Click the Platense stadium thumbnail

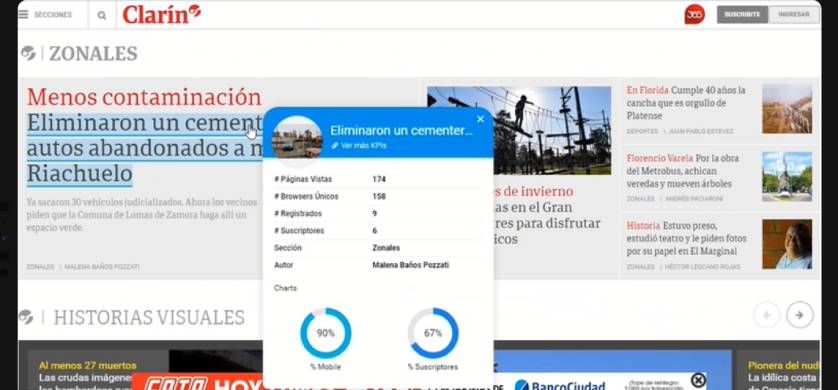[787, 108]
